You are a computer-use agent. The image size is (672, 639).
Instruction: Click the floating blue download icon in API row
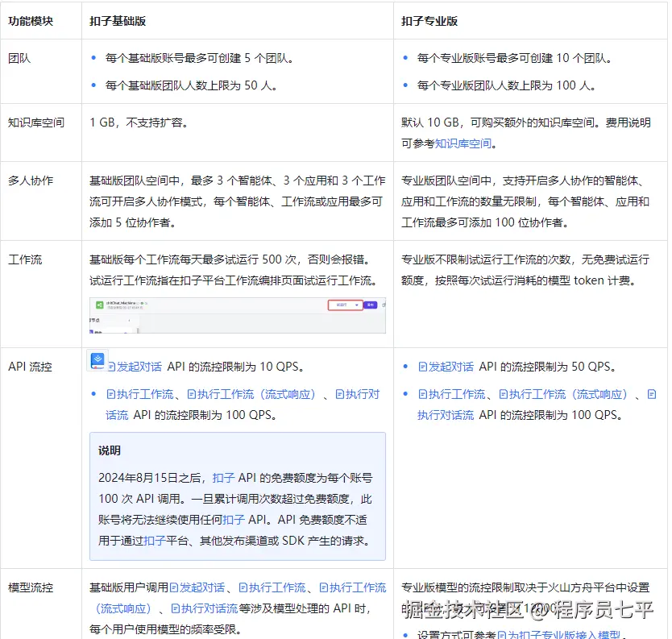point(97,361)
